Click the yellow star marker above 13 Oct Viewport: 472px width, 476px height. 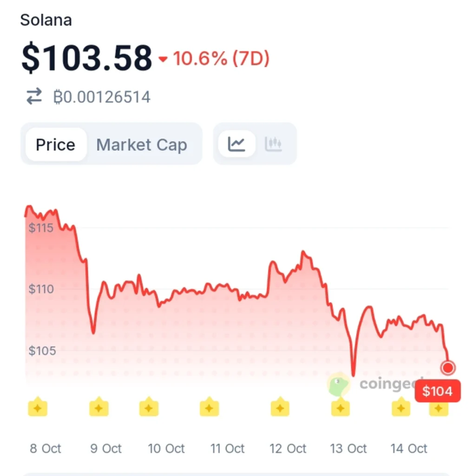click(x=341, y=406)
